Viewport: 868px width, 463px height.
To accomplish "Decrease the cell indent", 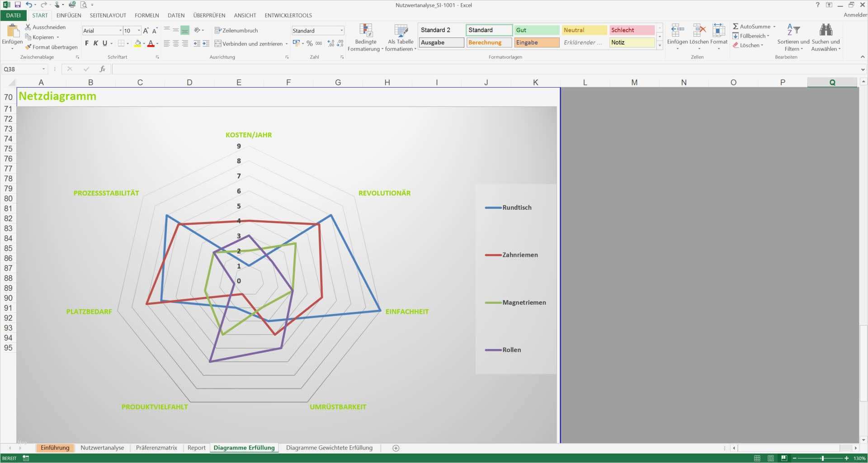I will coord(197,43).
